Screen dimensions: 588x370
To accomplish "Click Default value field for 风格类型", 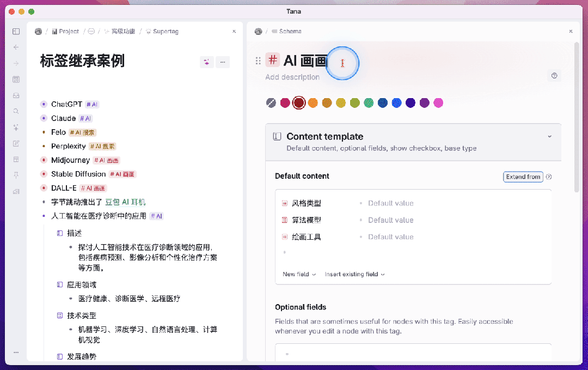I will pos(391,203).
